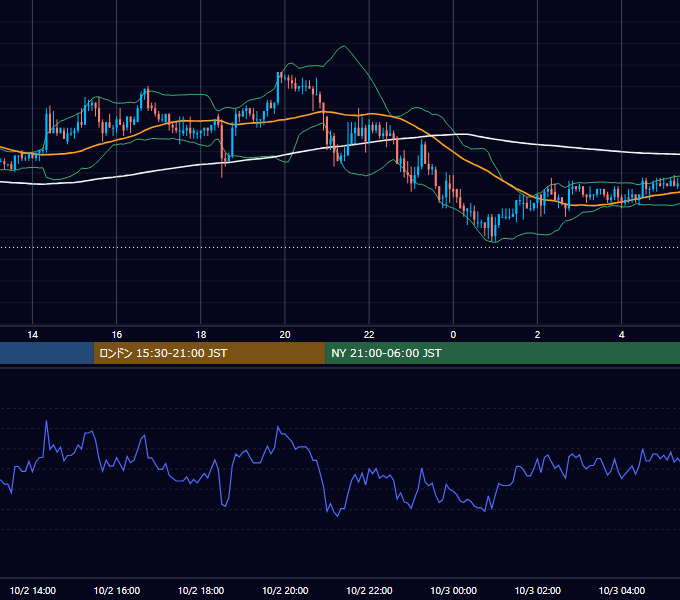The image size is (680, 600).
Task: Click the blue session bar before ロンドン
Action: (x=47, y=353)
